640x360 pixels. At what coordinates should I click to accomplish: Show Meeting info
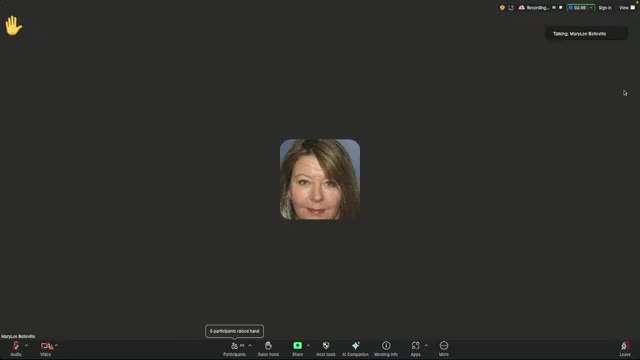[386, 349]
